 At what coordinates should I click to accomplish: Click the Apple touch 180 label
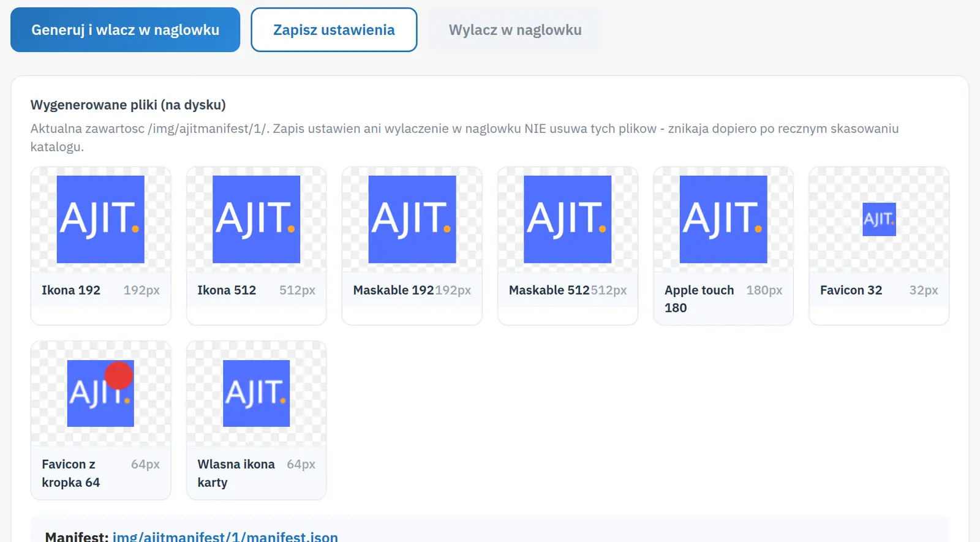(x=699, y=299)
